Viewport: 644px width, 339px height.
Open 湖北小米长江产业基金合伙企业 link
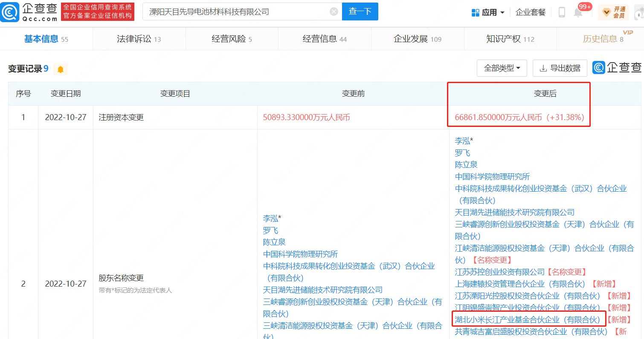click(528, 319)
